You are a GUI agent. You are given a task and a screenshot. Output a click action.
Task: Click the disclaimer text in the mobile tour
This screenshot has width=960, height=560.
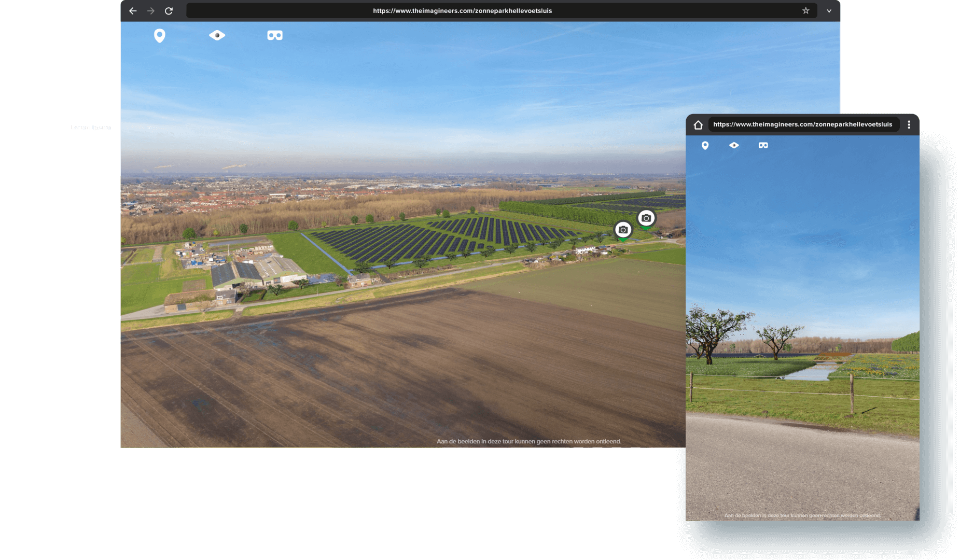point(802,515)
